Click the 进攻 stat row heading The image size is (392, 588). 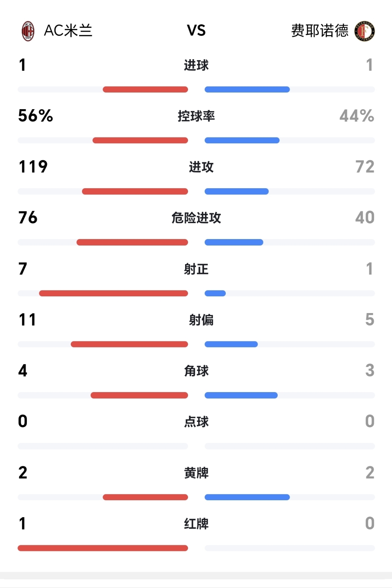pos(196,167)
